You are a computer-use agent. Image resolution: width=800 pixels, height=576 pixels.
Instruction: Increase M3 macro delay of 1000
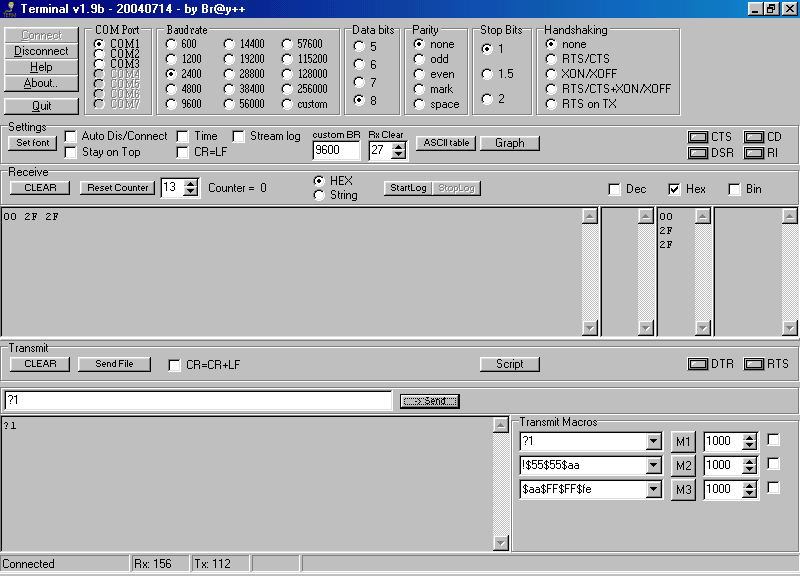(x=749, y=485)
